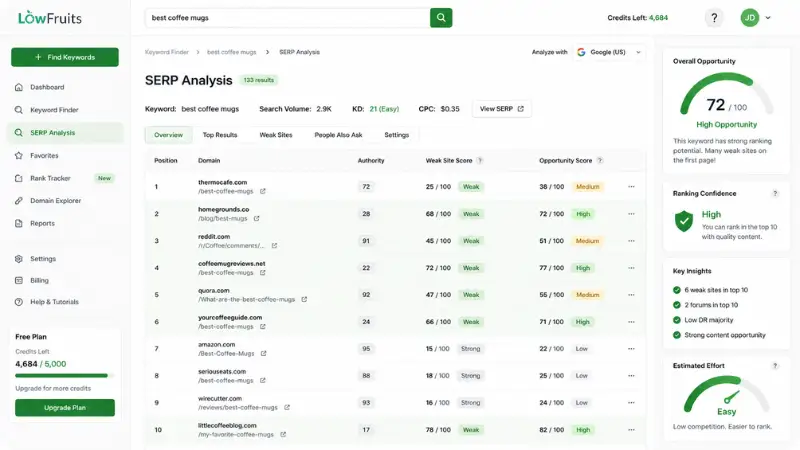Open more options for coffeemugreviews.net row
This screenshot has width=800, height=450.
click(x=631, y=268)
